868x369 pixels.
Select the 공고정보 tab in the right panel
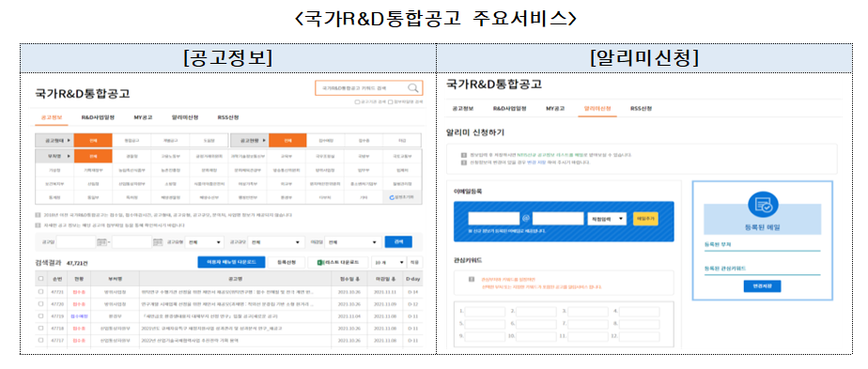tap(463, 108)
